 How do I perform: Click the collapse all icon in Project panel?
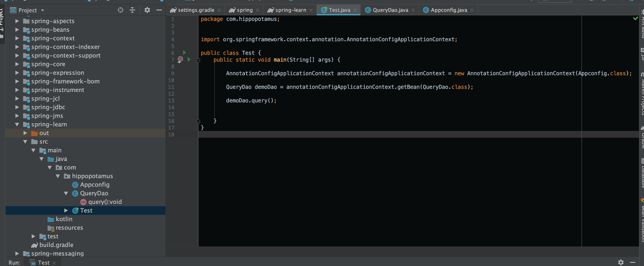click(x=132, y=10)
